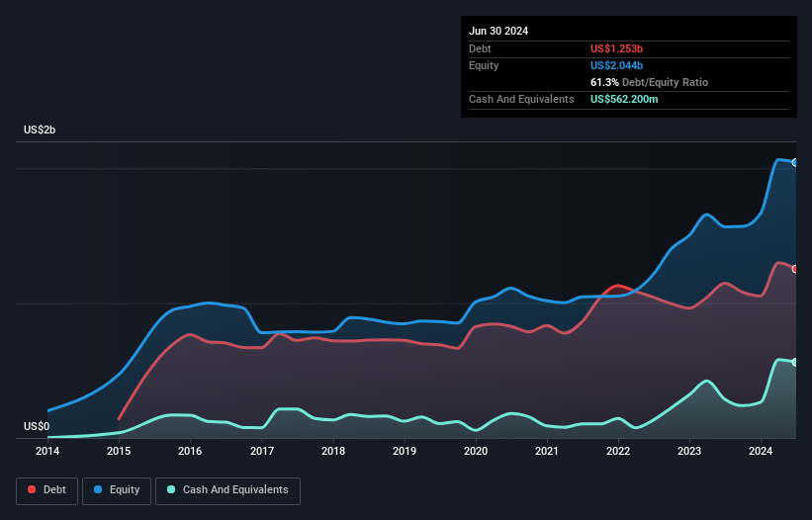Click the blue Equity endpoint marker on chart
Viewport: 812px width, 520px height.
click(x=794, y=162)
